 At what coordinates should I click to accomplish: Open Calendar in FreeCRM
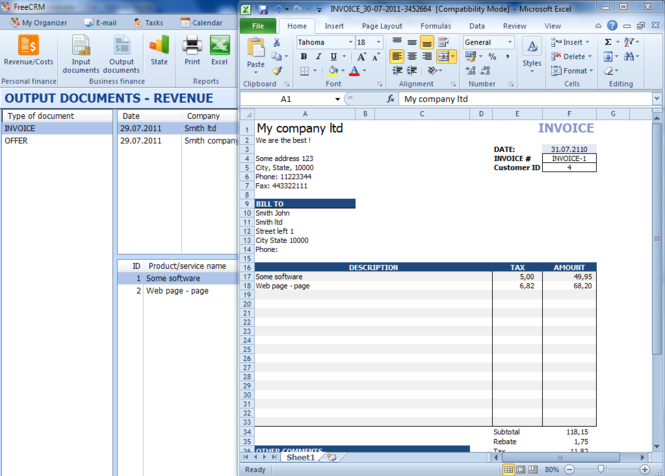click(201, 22)
